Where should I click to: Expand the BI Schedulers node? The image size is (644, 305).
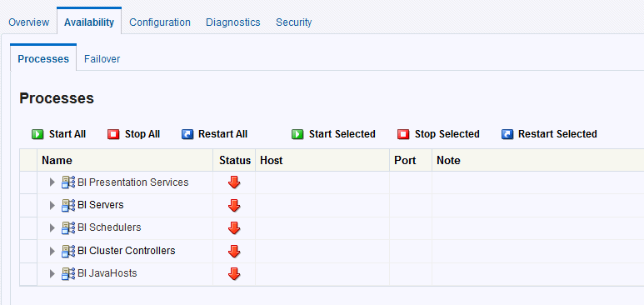click(52, 227)
